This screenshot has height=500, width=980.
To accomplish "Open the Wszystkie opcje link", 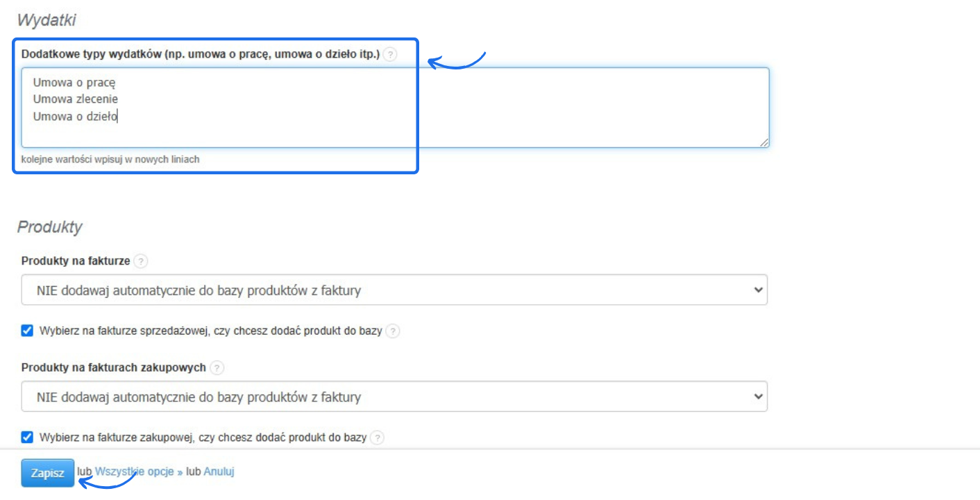I will 139,471.
